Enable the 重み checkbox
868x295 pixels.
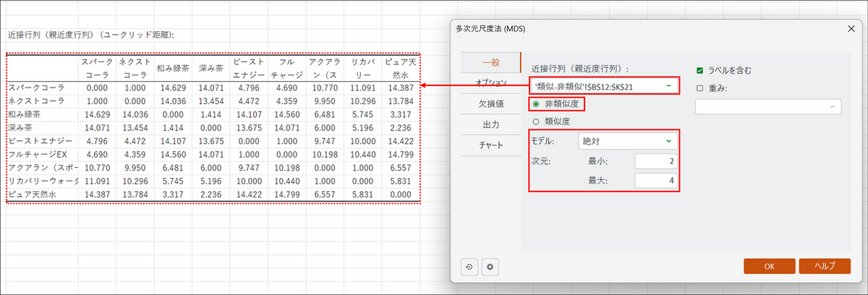pos(699,88)
